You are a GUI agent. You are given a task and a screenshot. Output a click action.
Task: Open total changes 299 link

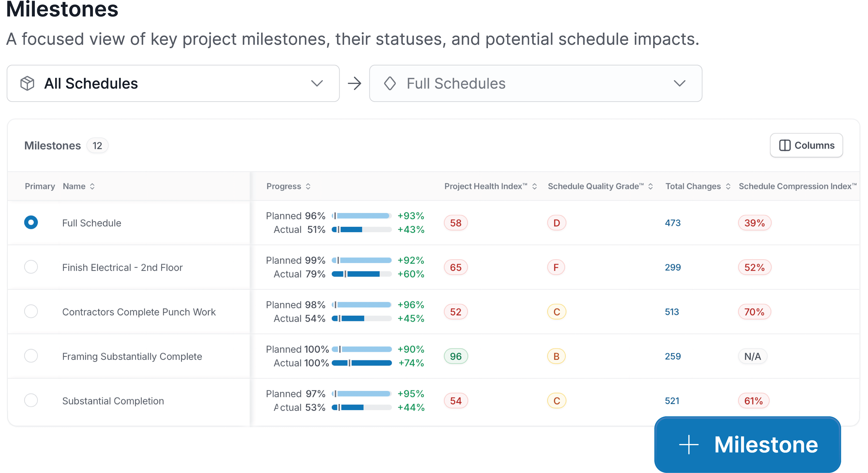tap(673, 267)
